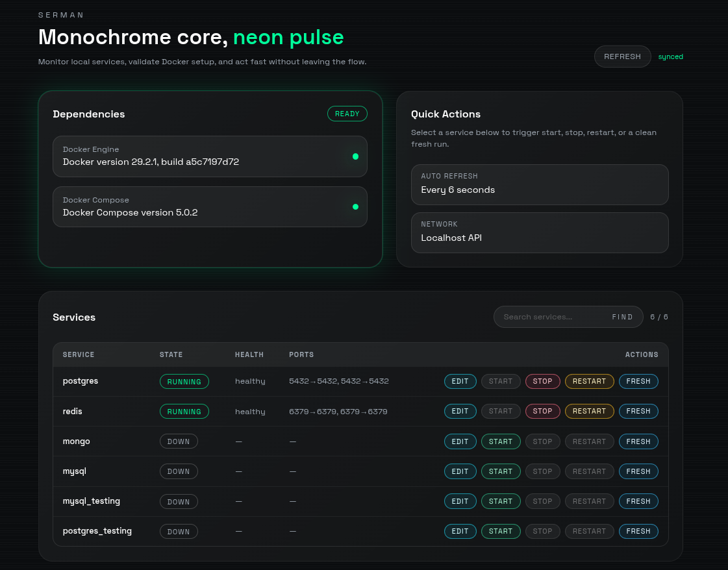Viewport: 728px width, 570px height.
Task: Edit the postgres service
Action: click(460, 382)
